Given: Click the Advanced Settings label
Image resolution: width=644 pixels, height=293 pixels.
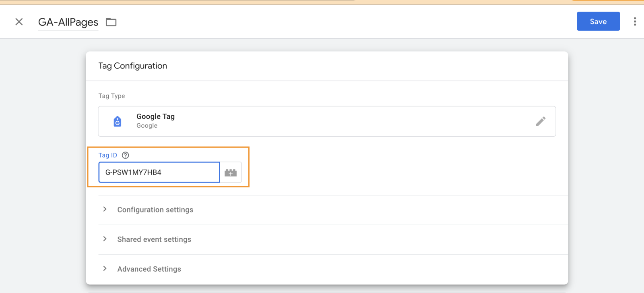Looking at the screenshot, I should tap(149, 269).
